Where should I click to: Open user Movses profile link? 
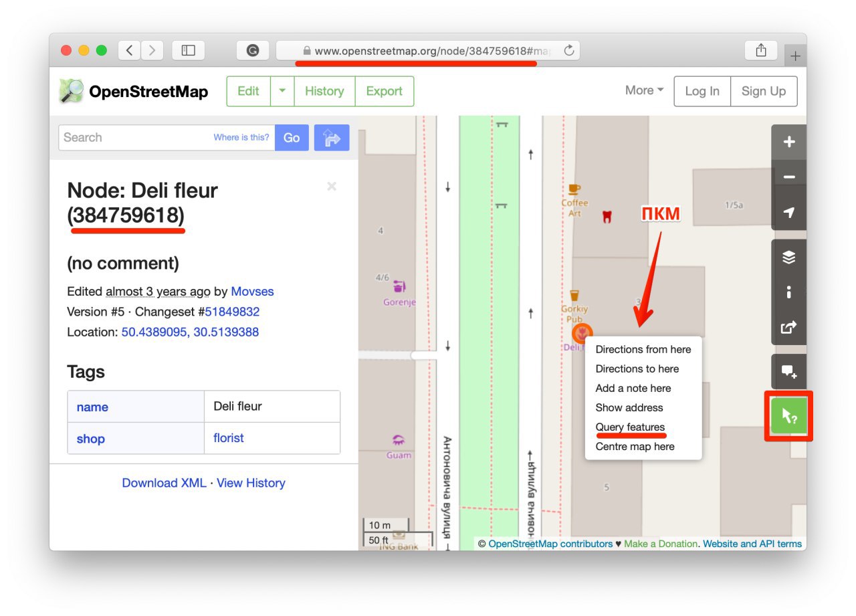[252, 292]
